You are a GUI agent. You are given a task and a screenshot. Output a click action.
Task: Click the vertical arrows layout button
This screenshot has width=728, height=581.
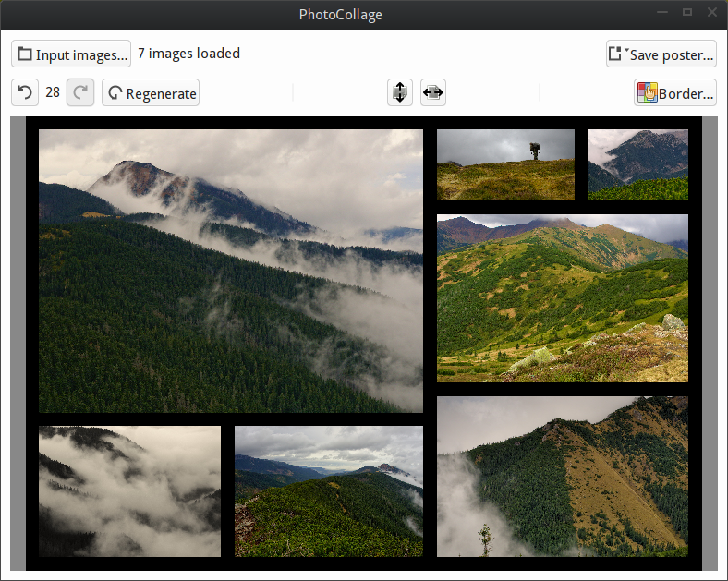400,92
